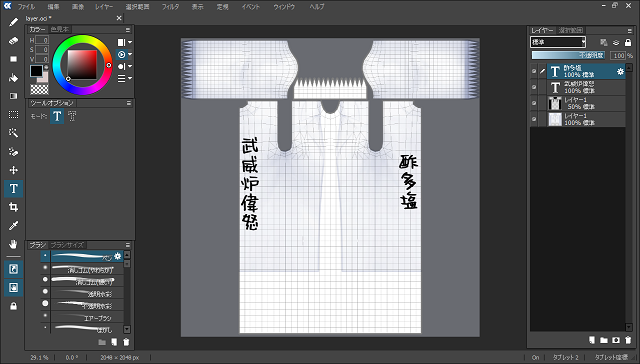Toggle visibility of top text layer 酢多塩
This screenshot has width=640, height=364.
(534, 71)
